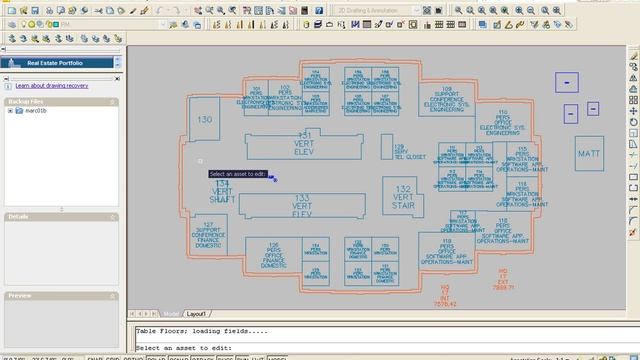
Task: Click the Plot printer icon
Action: (x=49, y=10)
